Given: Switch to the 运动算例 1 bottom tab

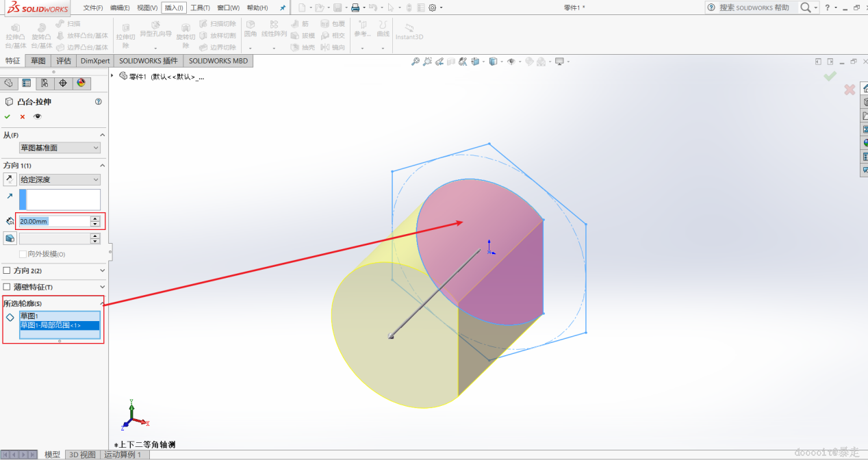Looking at the screenshot, I should (123, 455).
